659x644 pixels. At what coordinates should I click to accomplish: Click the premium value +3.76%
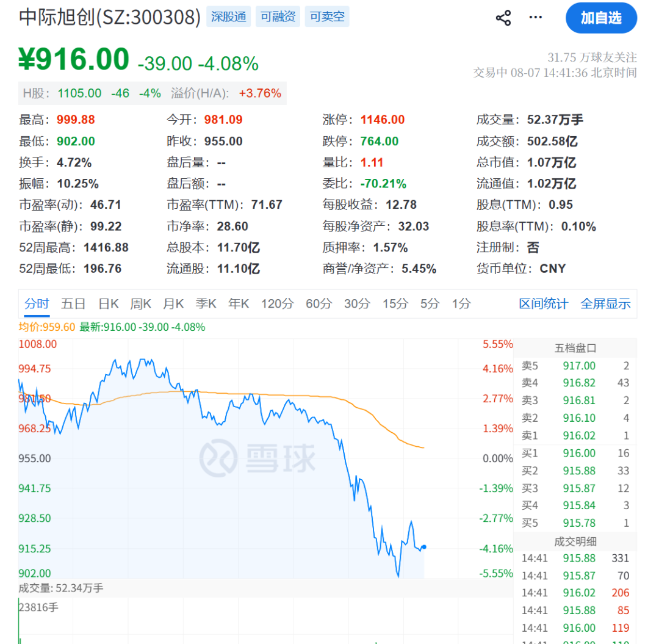260,93
